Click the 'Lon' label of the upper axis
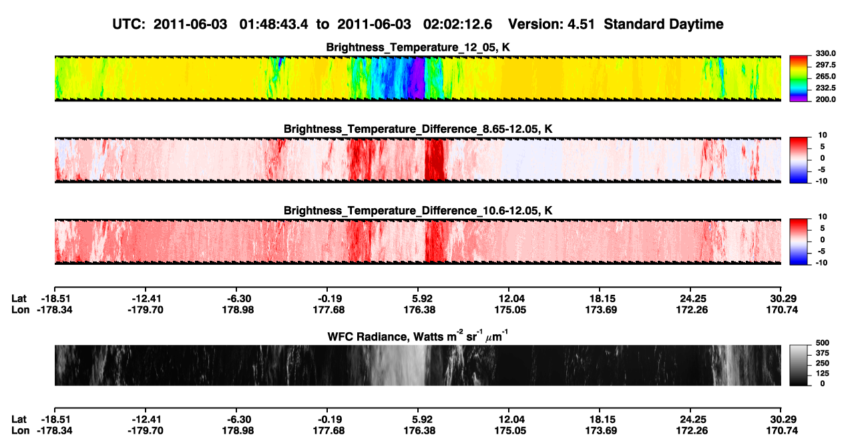 [20, 310]
